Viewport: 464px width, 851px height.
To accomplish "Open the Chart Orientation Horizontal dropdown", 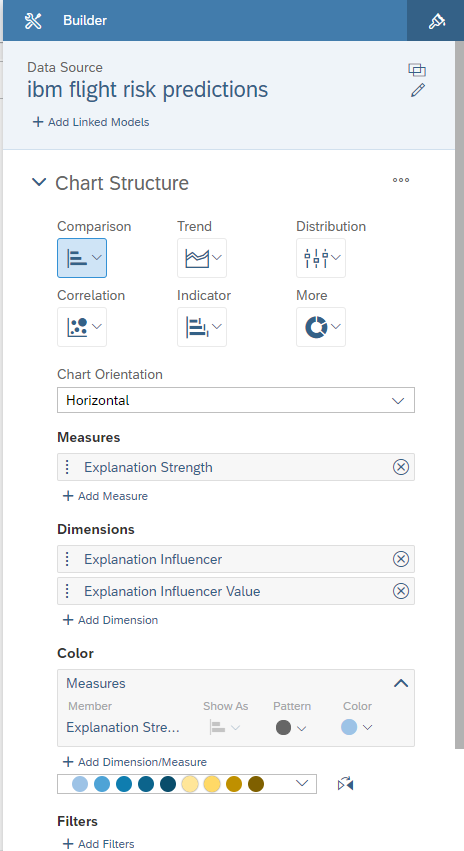I will pyautogui.click(x=236, y=401).
